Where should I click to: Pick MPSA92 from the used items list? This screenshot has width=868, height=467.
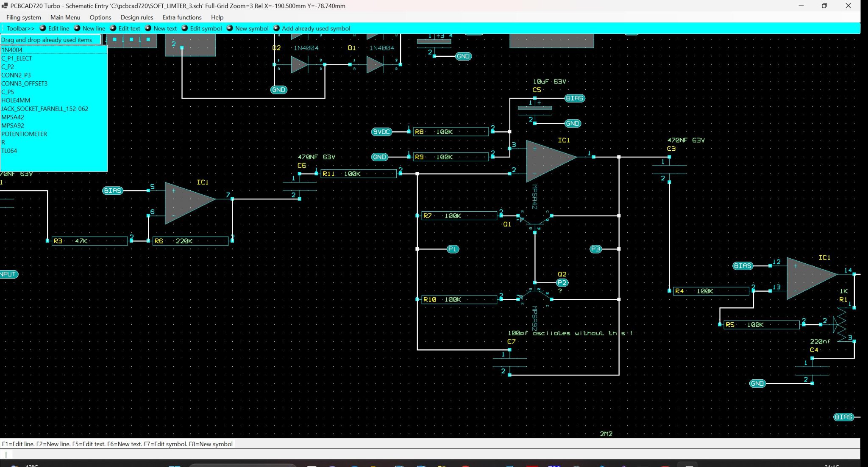(54, 126)
